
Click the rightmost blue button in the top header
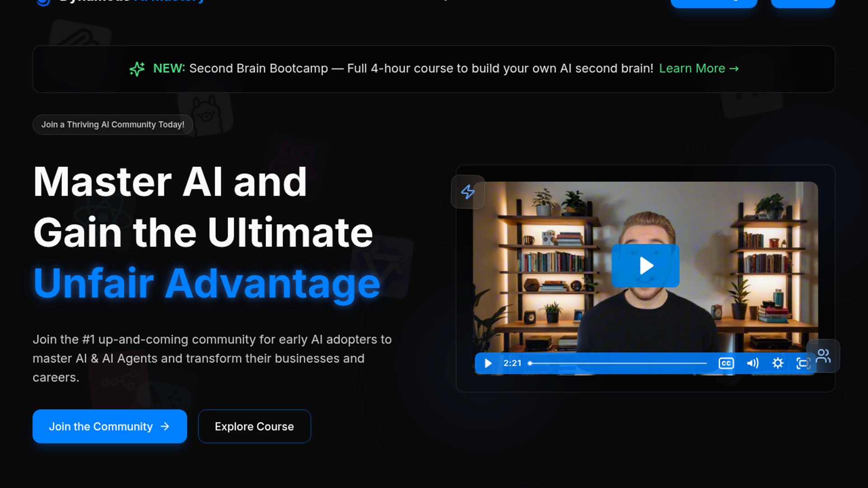pos(802,3)
